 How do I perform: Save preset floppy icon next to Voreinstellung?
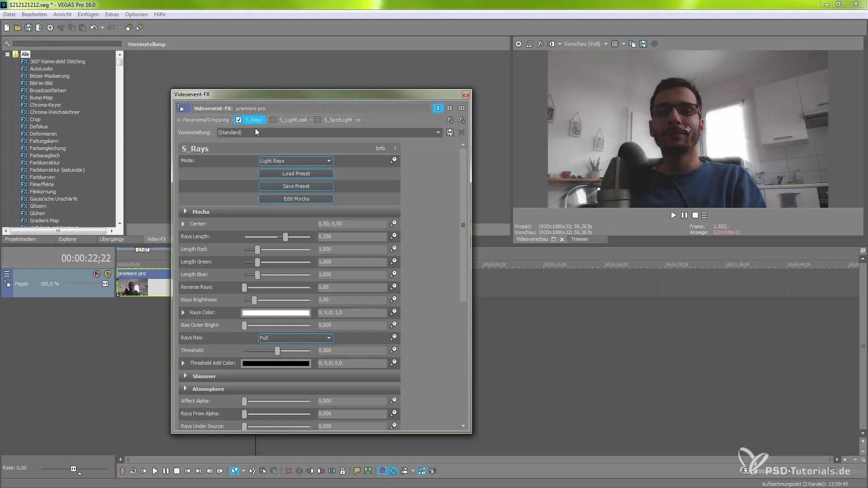(x=450, y=132)
